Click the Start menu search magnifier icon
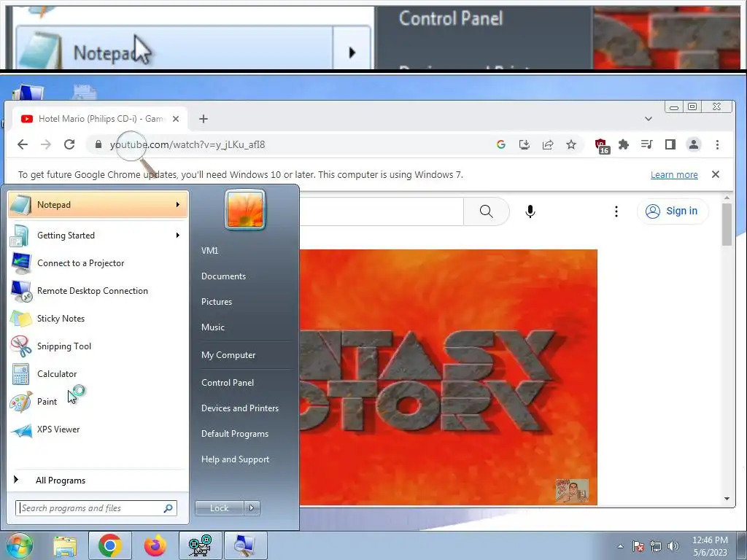The width and height of the screenshot is (747, 560). pos(169,508)
